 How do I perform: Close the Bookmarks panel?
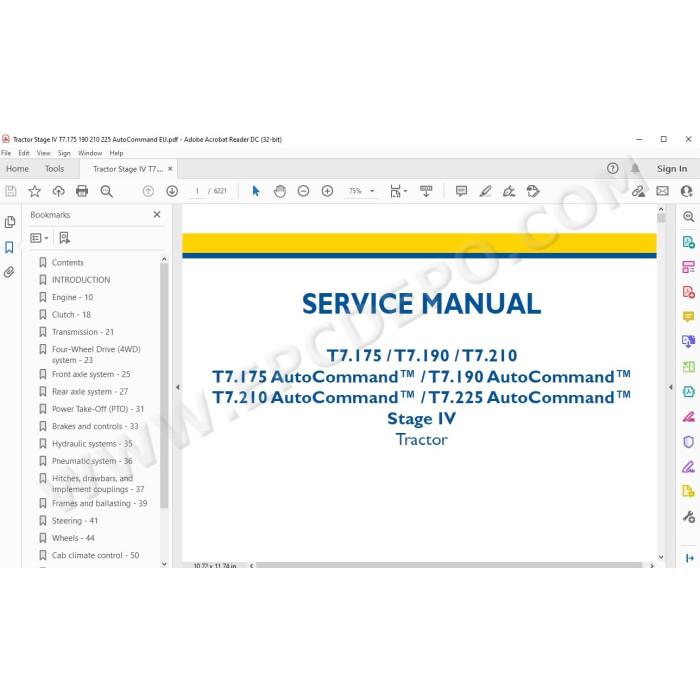157,215
